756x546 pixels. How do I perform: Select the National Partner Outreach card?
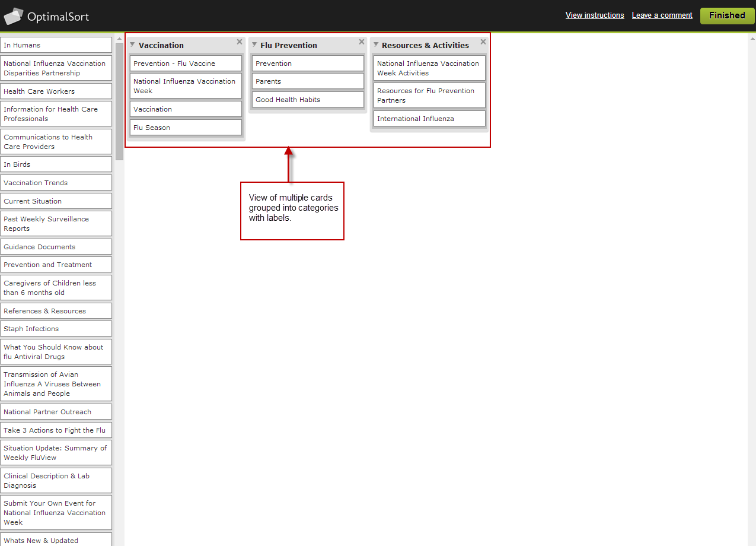coord(56,412)
